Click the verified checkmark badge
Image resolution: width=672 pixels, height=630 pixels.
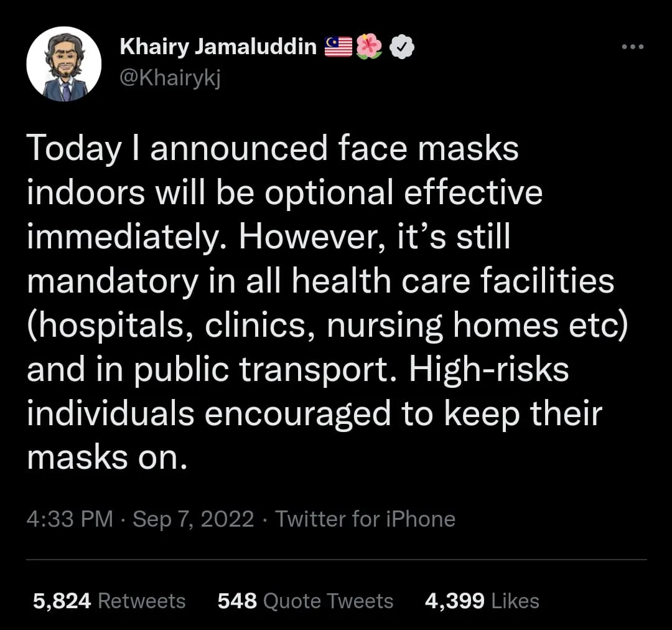[x=402, y=47]
